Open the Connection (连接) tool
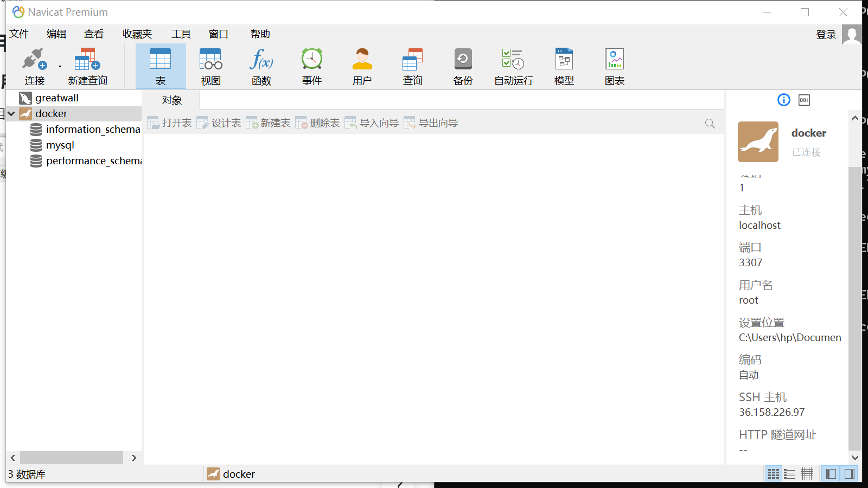The width and height of the screenshot is (868, 488). point(34,67)
